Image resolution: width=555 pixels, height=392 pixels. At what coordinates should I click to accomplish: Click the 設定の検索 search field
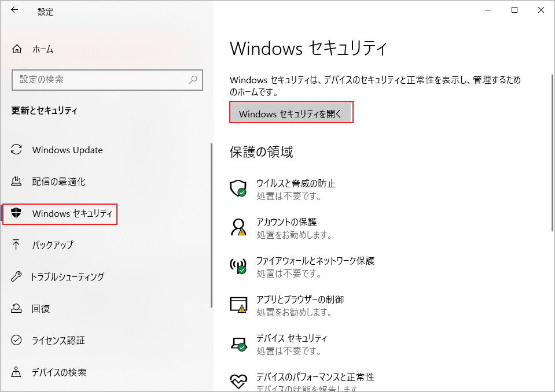point(107,80)
